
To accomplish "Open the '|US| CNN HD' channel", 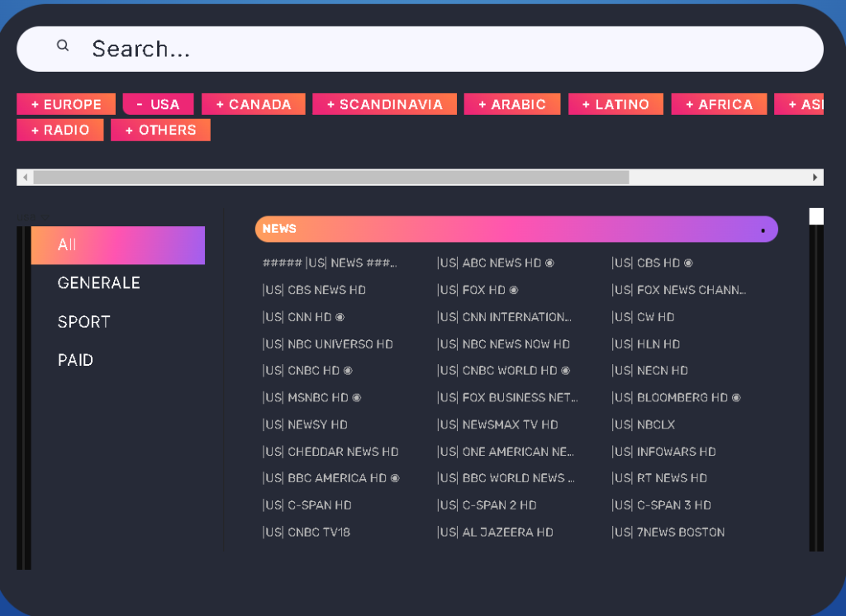I will click(x=303, y=317).
